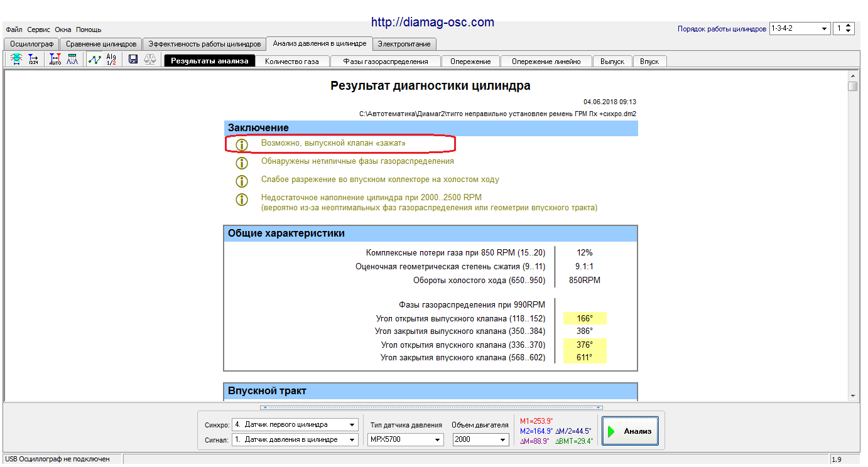Open the Окна menu

[x=63, y=30]
